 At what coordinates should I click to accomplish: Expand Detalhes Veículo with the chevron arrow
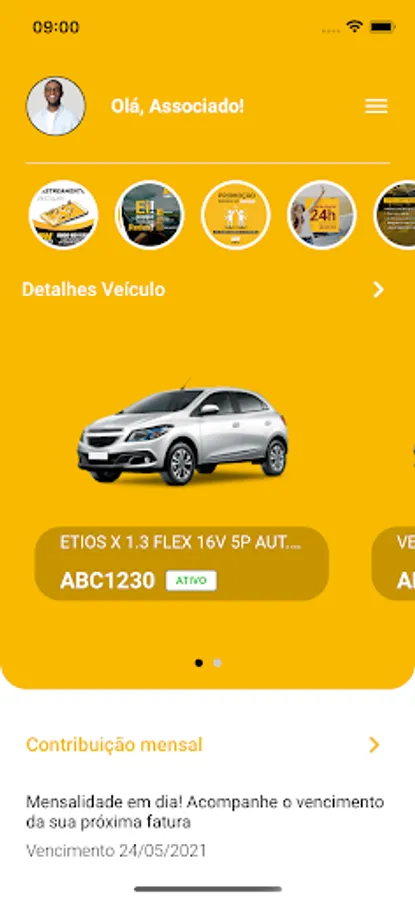378,290
